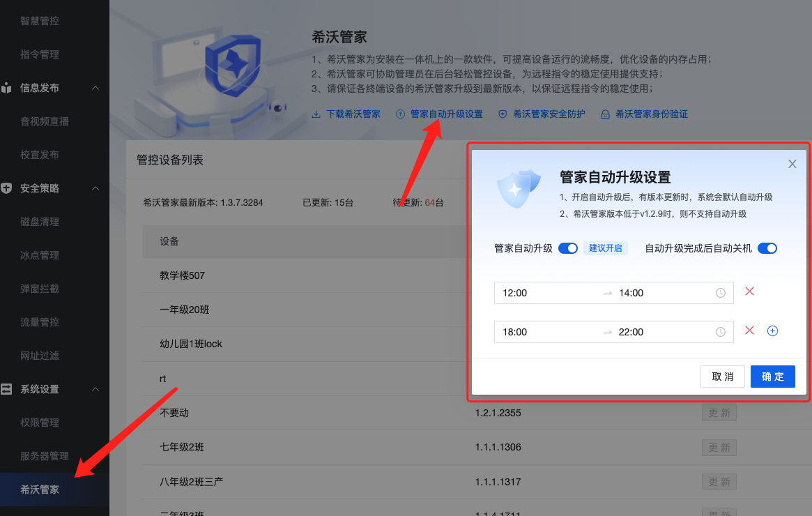Collapse the 信息发布 menu group
This screenshot has height=516, width=812.
click(95, 88)
